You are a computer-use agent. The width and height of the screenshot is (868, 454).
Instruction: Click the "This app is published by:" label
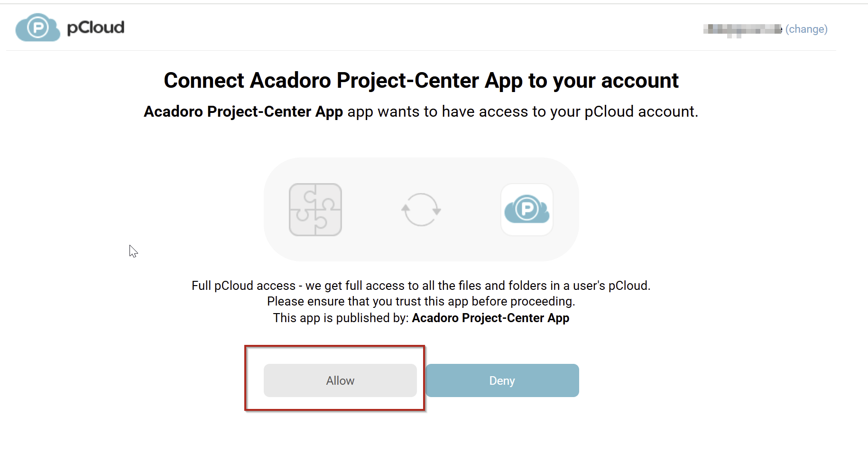point(341,318)
